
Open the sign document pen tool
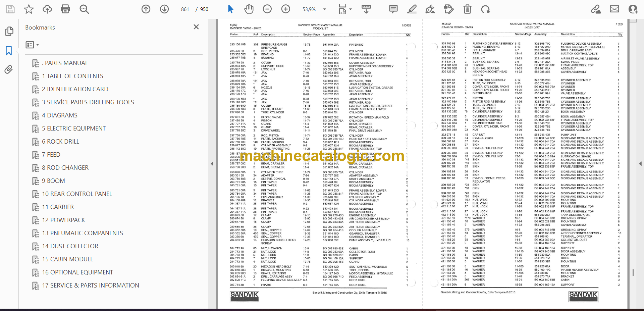pos(430,9)
